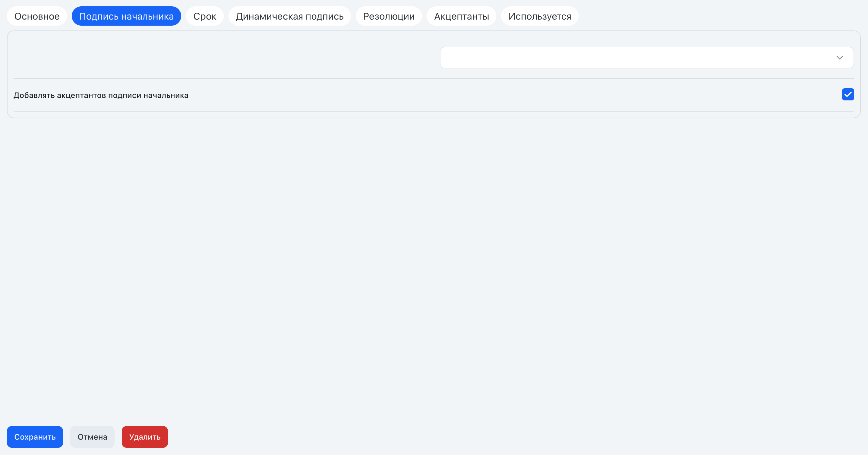Click the Добавлять акцептантов подписи начальника label
Image resolution: width=868 pixels, height=455 pixels.
(x=101, y=95)
